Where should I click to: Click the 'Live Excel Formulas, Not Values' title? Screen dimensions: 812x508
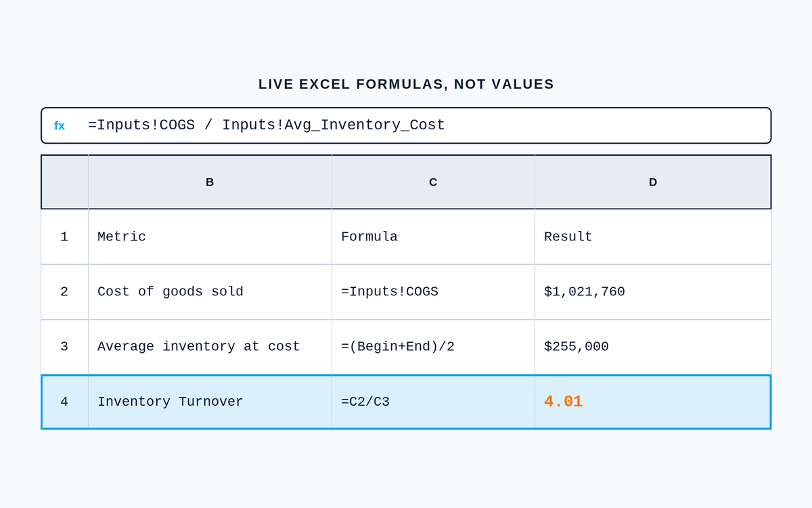406,84
